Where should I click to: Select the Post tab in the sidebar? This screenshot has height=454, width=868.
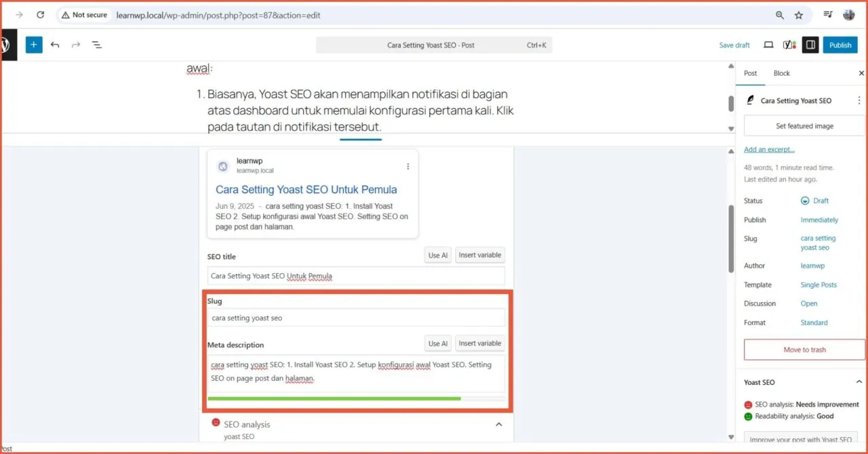tap(750, 73)
